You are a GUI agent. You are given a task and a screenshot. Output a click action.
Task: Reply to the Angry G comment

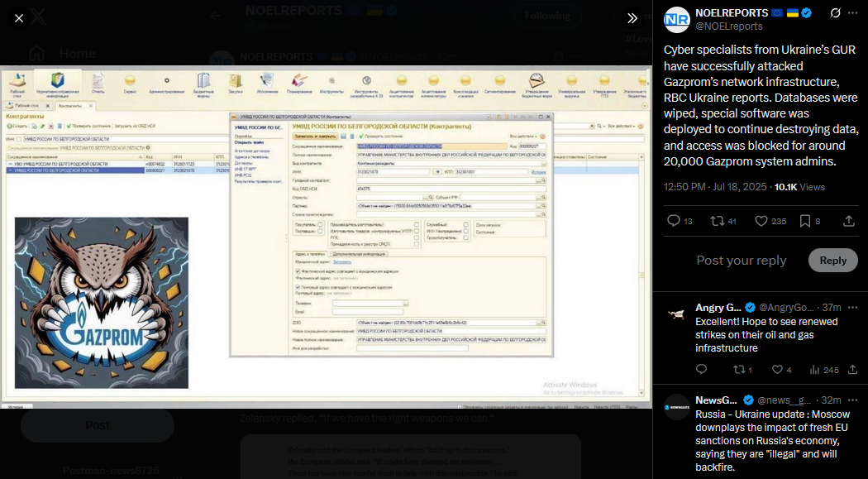pyautogui.click(x=701, y=369)
